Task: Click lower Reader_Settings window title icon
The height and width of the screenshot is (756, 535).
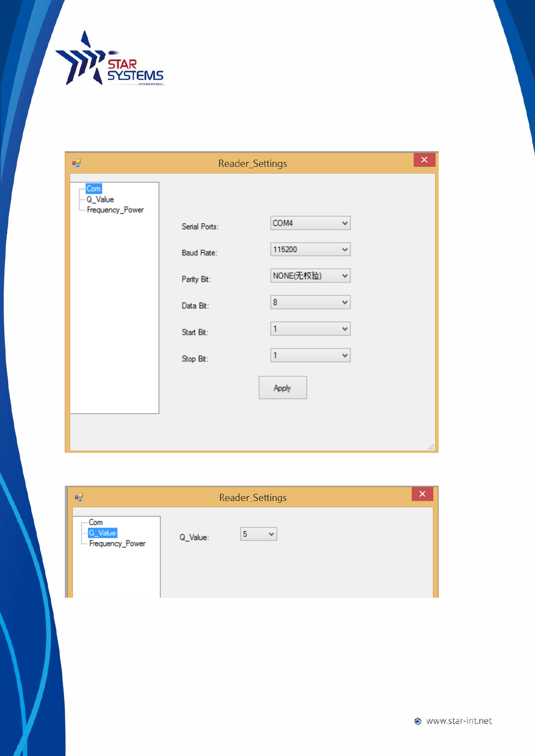Action: pos(79,497)
